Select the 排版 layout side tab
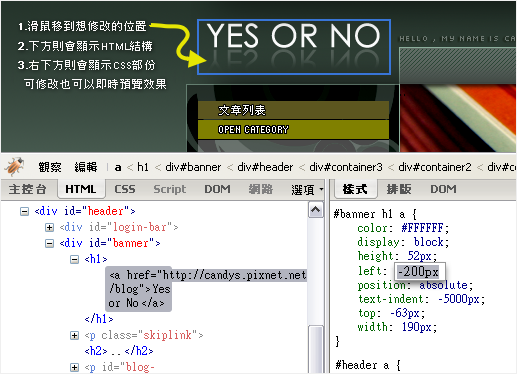Screen dimensions: 517x374 (399, 189)
